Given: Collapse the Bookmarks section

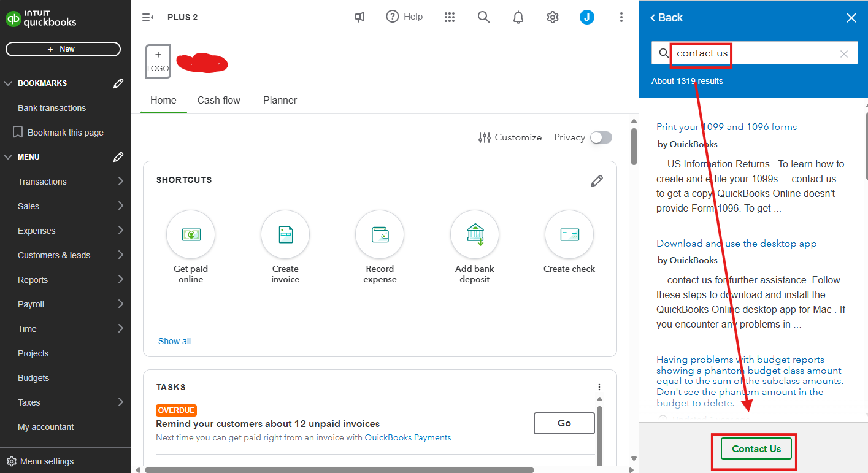Looking at the screenshot, I should point(9,83).
